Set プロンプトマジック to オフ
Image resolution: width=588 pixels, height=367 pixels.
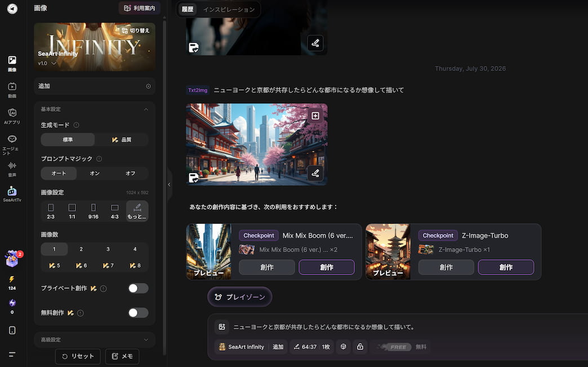131,173
